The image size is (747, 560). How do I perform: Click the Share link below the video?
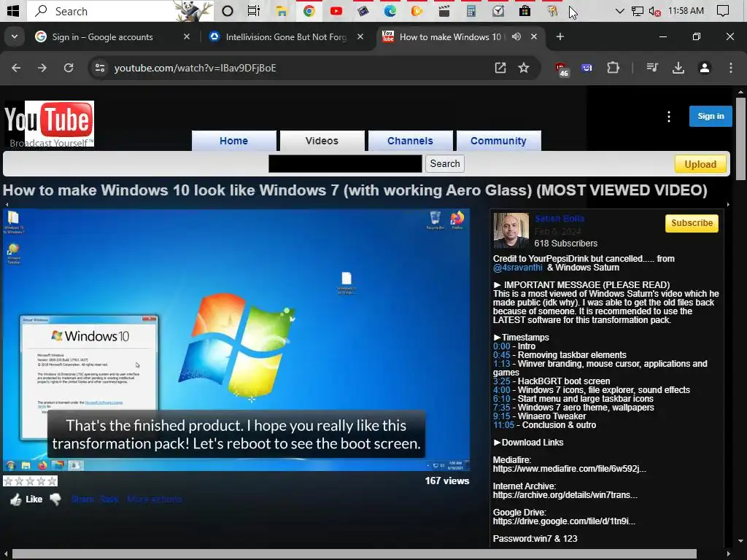pyautogui.click(x=82, y=499)
